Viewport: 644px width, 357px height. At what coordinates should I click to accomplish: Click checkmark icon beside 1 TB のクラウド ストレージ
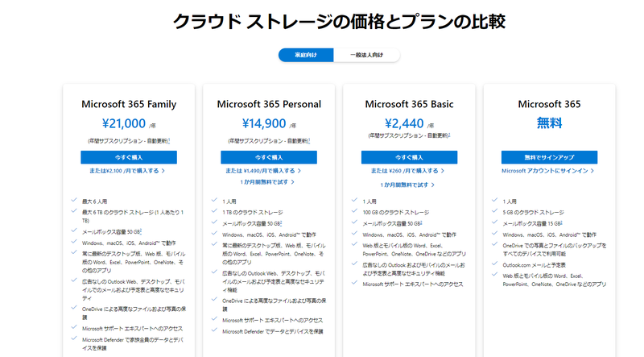(x=214, y=211)
